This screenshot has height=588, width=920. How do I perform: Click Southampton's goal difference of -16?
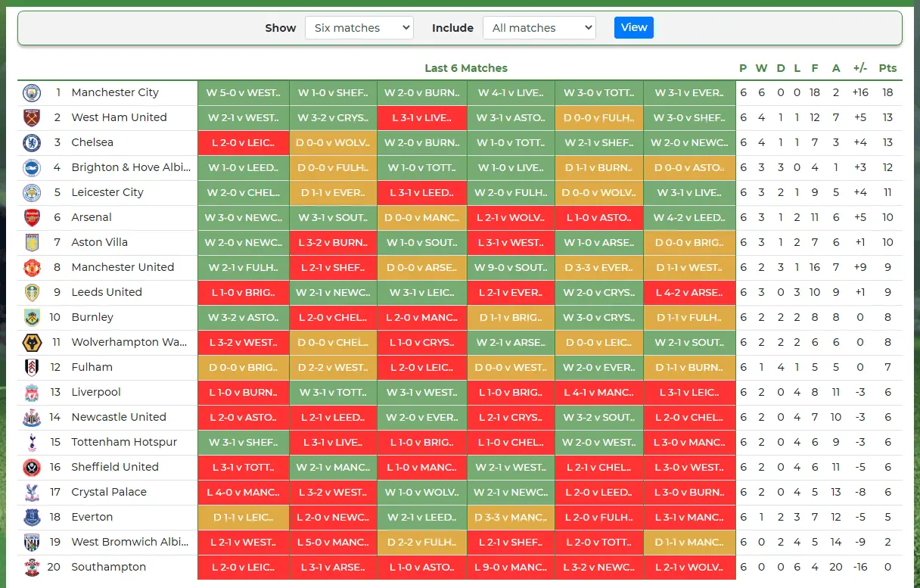tap(860, 567)
